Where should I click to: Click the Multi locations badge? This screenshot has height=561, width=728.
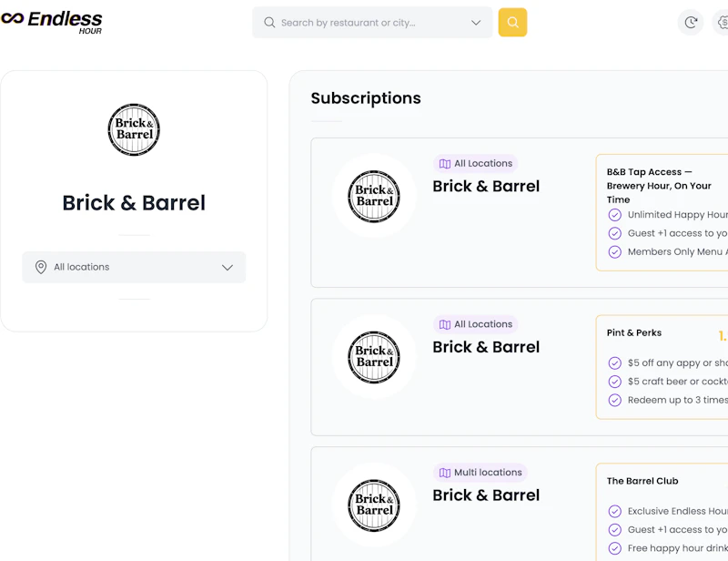480,473
